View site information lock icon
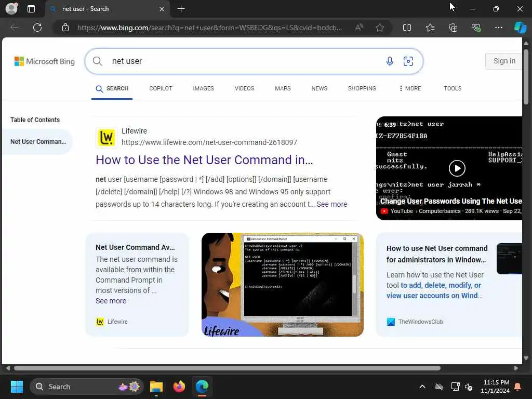This screenshot has height=399, width=532. (65, 28)
